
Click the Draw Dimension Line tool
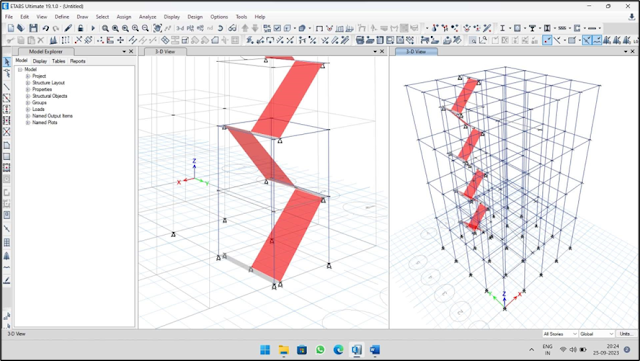coord(7,280)
